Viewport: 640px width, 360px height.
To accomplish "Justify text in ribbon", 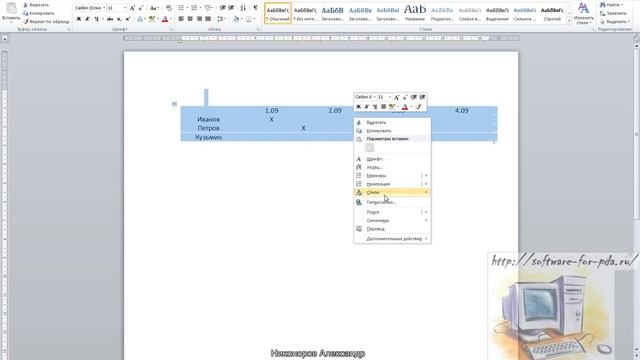I will [208, 19].
